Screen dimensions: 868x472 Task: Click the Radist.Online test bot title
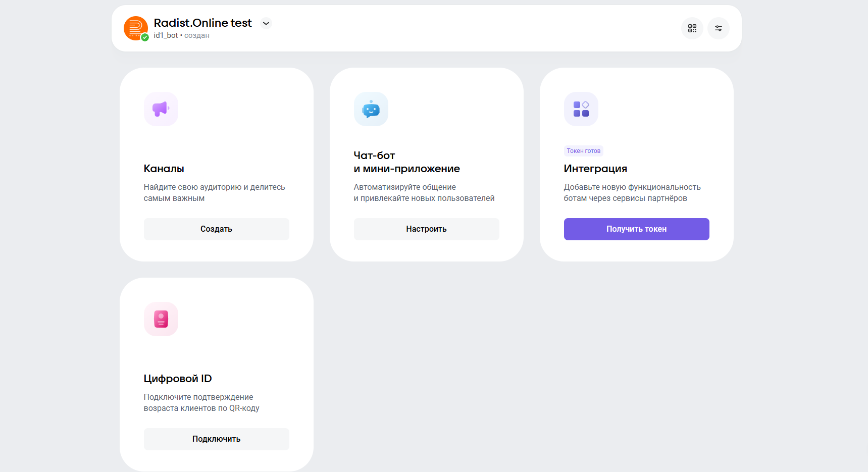pos(202,23)
